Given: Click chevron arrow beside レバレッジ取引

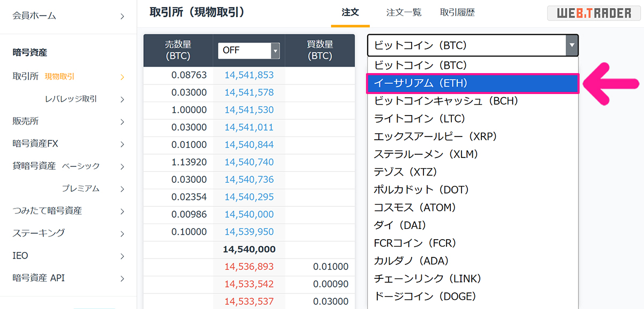Looking at the screenshot, I should coord(122,99).
